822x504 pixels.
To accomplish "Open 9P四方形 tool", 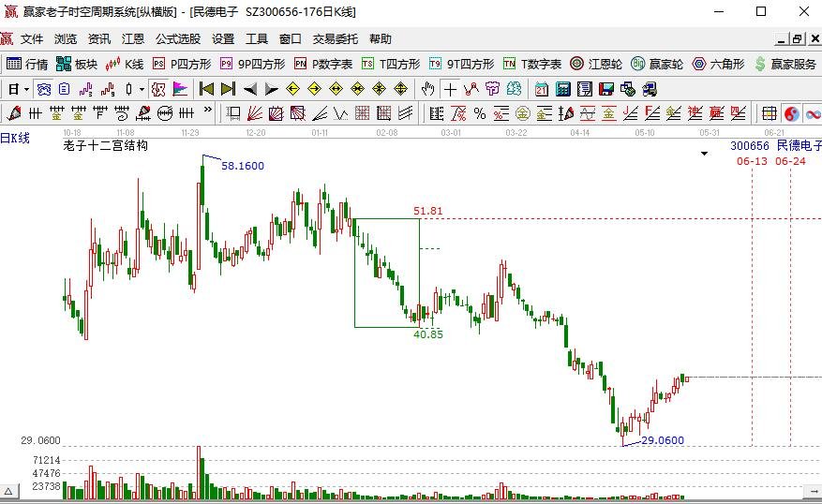I will (253, 64).
